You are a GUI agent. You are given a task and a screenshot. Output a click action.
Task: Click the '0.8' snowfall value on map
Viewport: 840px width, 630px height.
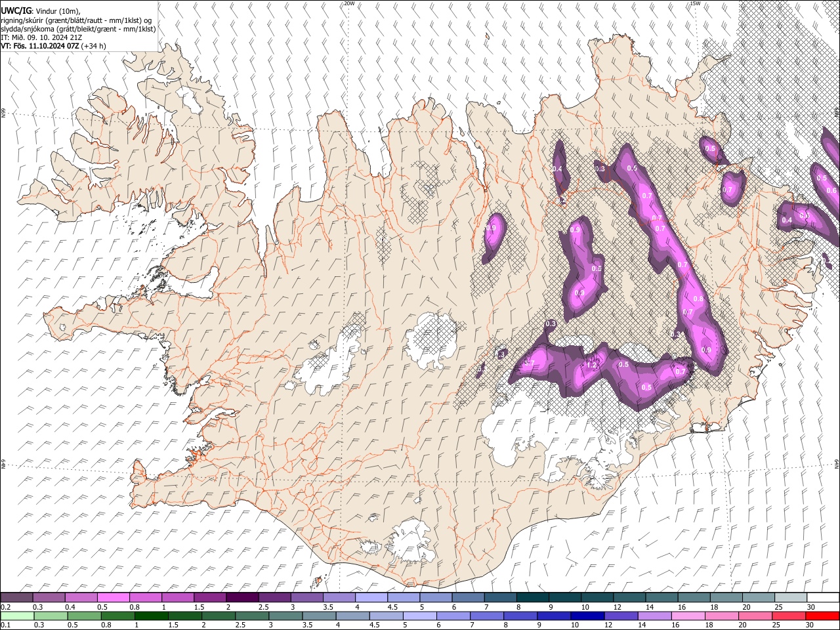coord(698,299)
